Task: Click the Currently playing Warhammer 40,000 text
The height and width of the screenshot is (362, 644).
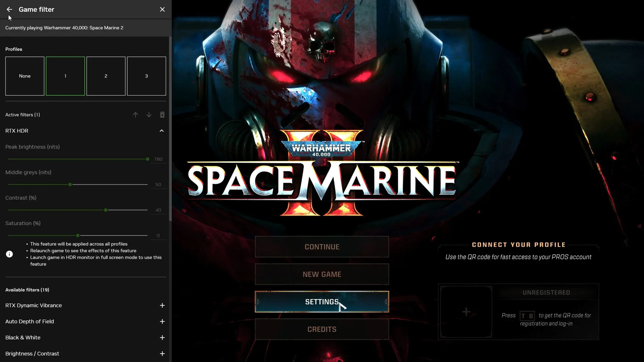Action: [x=64, y=28]
